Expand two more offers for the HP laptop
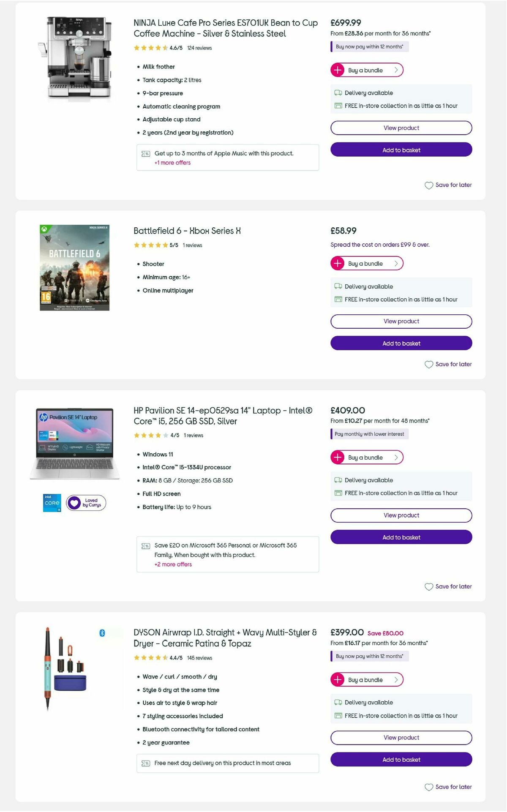This screenshot has width=507, height=812. point(172,564)
